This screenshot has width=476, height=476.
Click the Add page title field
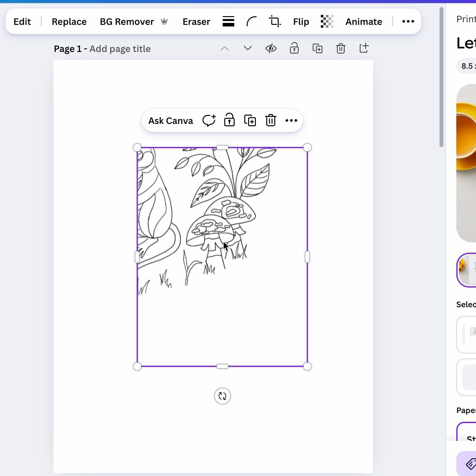tap(120, 49)
